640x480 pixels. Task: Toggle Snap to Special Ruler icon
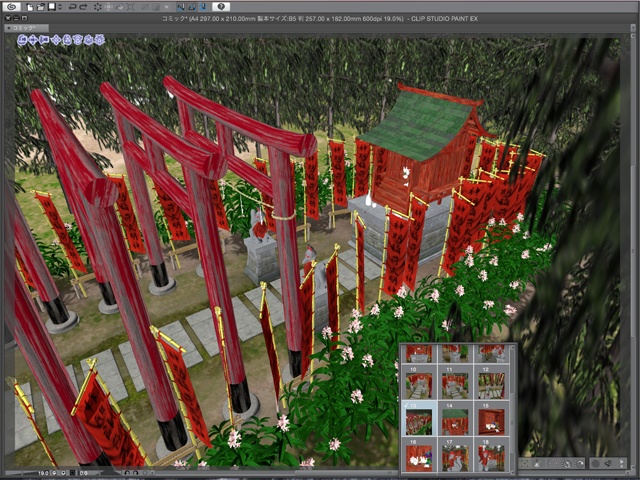(192, 7)
